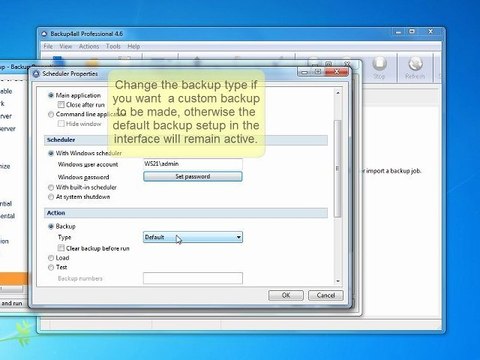Image resolution: width=480 pixels, height=360 pixels.
Task: Click the Backup4all window app icon
Action: click(x=44, y=34)
